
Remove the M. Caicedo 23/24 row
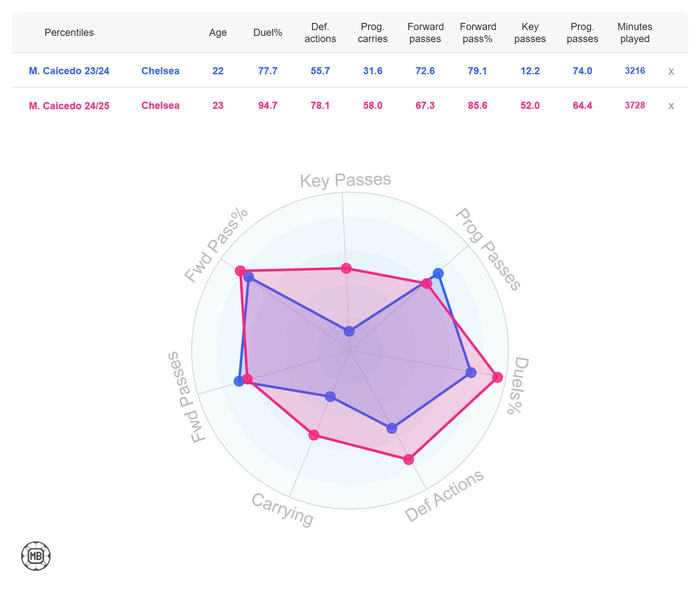click(671, 71)
